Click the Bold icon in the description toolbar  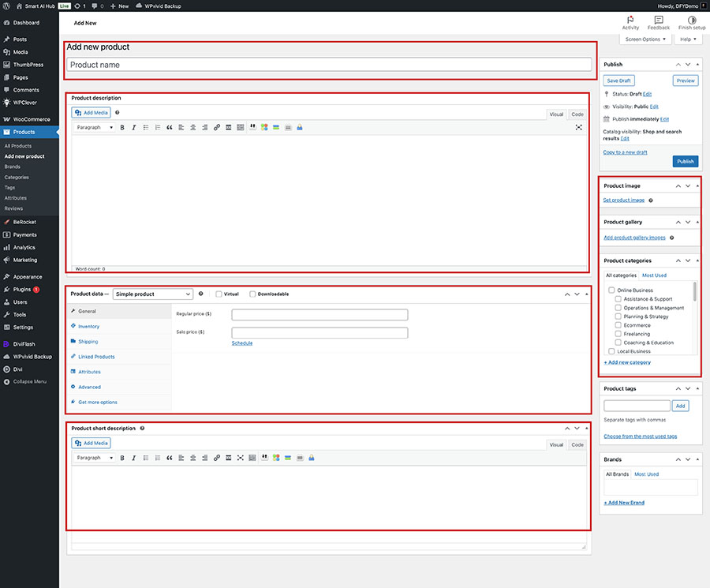(x=122, y=127)
